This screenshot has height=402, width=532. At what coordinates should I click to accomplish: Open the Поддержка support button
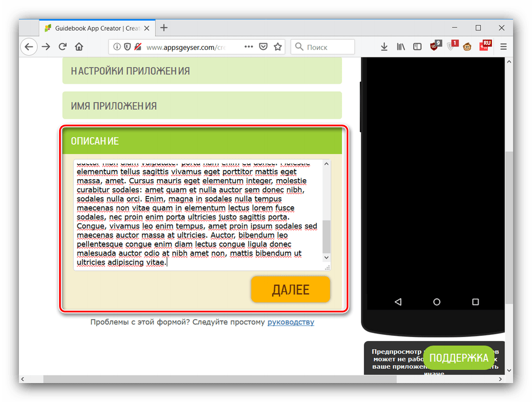pos(459,358)
